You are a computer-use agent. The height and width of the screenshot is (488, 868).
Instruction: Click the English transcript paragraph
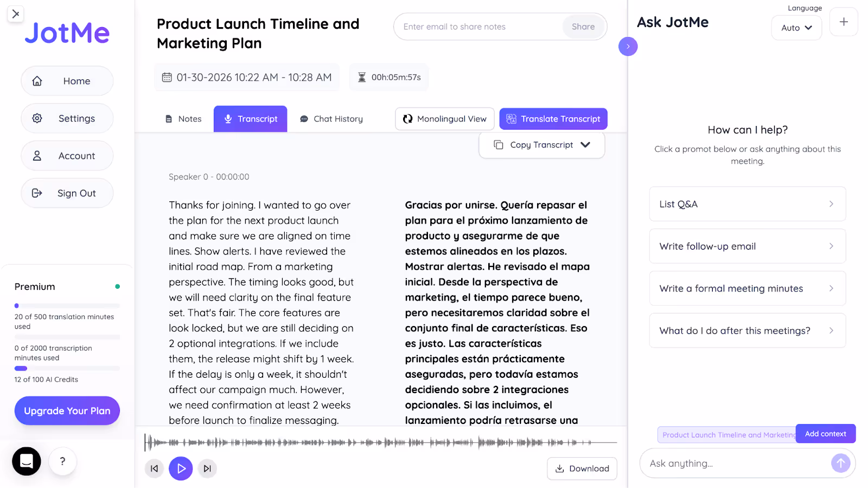click(261, 313)
